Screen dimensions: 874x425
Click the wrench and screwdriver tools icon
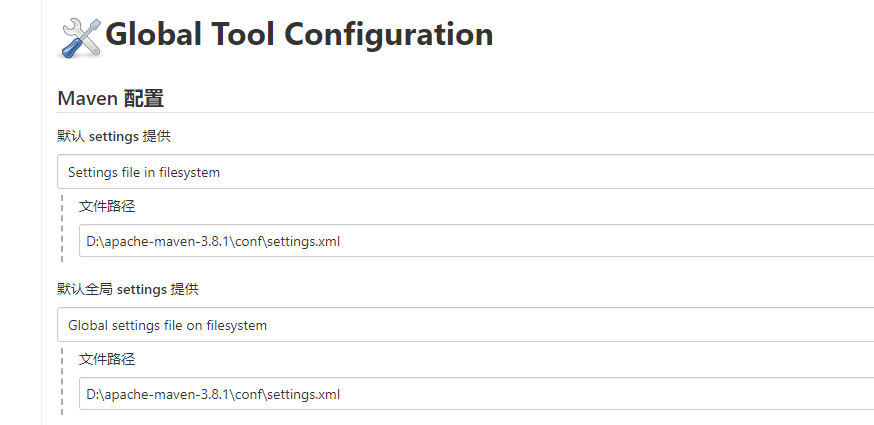[81, 36]
